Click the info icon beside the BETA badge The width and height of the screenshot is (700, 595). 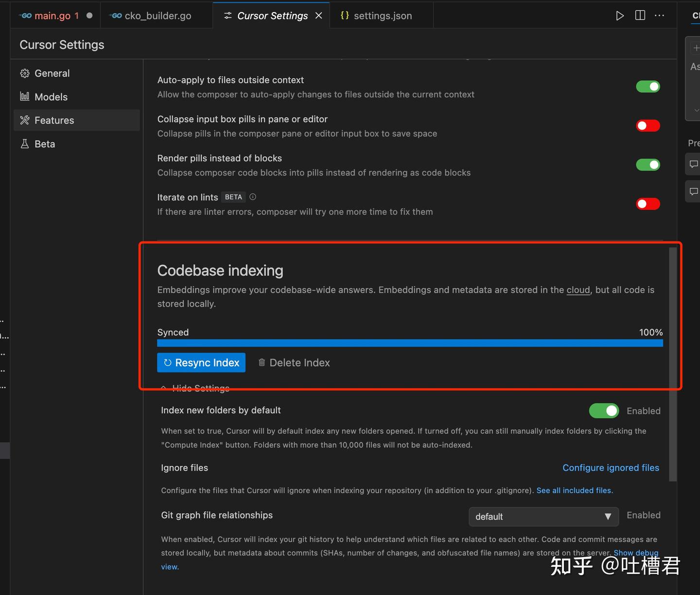tap(253, 197)
